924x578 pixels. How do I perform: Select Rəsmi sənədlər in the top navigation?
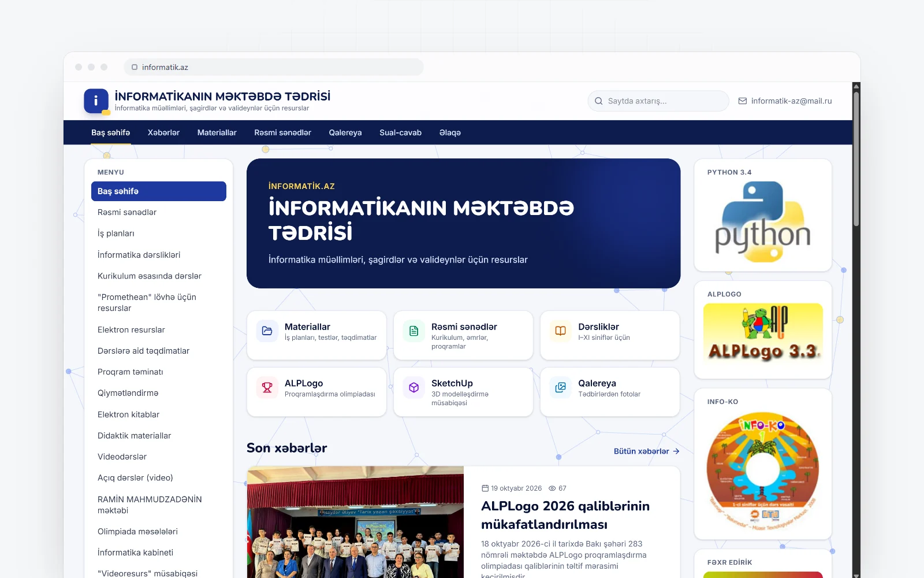pyautogui.click(x=283, y=133)
